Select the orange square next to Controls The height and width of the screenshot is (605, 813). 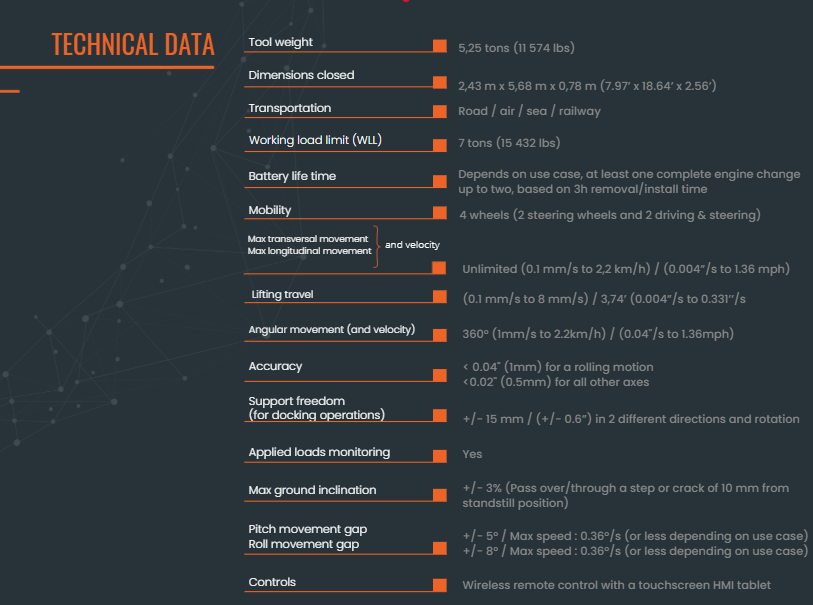[440, 585]
